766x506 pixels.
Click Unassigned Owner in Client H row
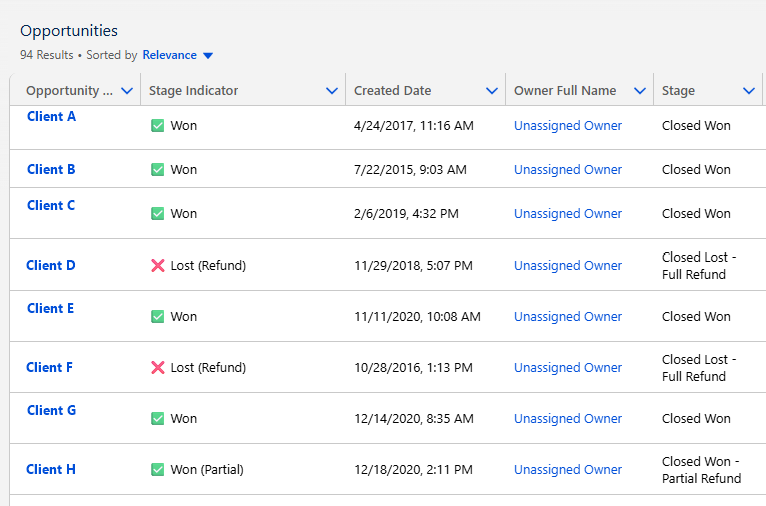[568, 470]
